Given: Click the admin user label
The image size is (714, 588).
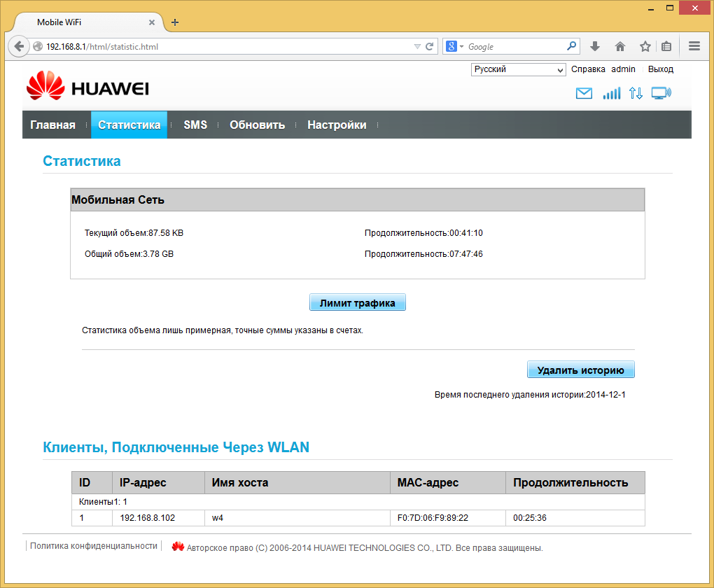Looking at the screenshot, I should coord(623,69).
